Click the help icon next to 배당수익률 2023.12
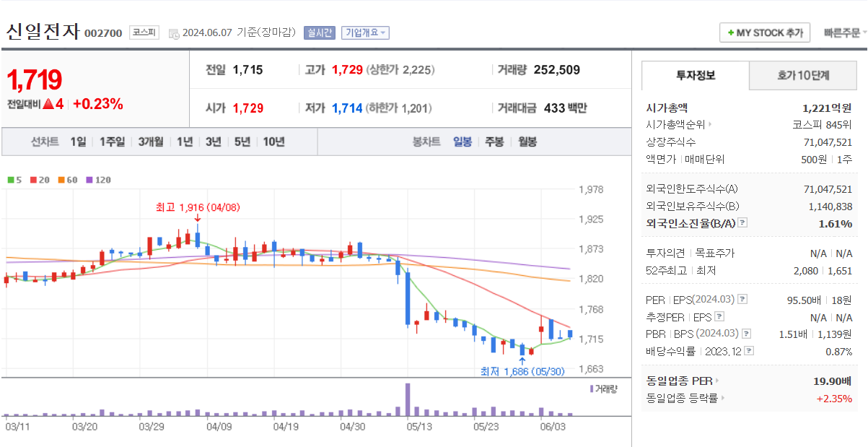The width and height of the screenshot is (868, 447). coord(750,351)
